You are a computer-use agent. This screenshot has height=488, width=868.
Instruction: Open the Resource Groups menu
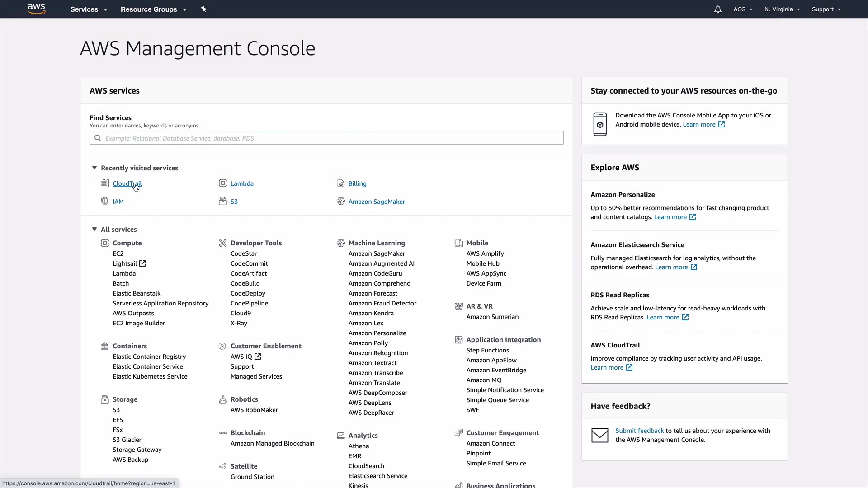153,9
